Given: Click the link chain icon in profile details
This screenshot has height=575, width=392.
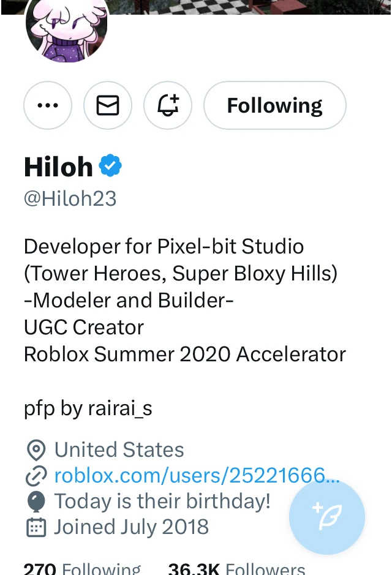Looking at the screenshot, I should point(36,476).
